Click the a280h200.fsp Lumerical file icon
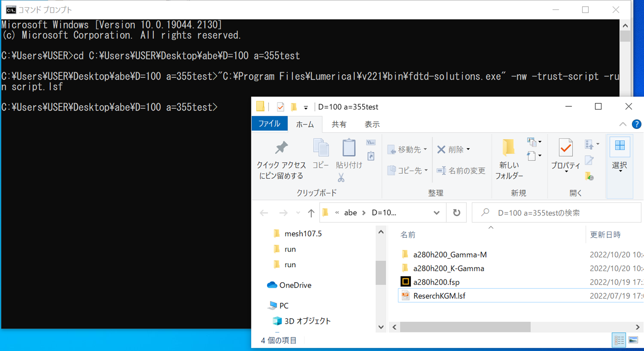The image size is (644, 351). (405, 282)
